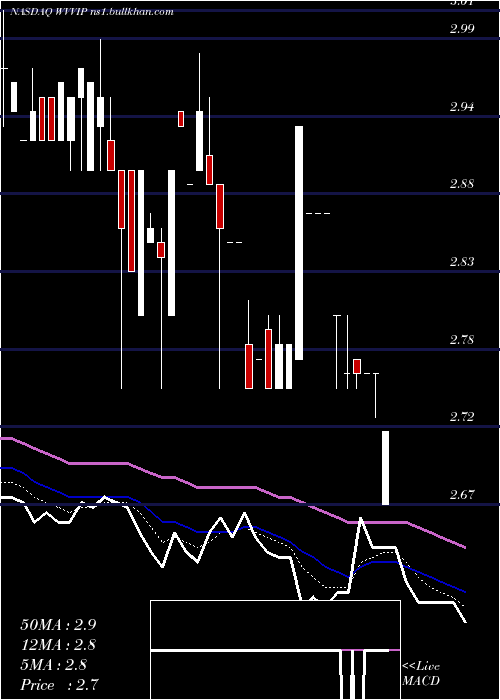500x700 pixels.
Task: Click the 2.83 price axis label
Action: (462, 262)
